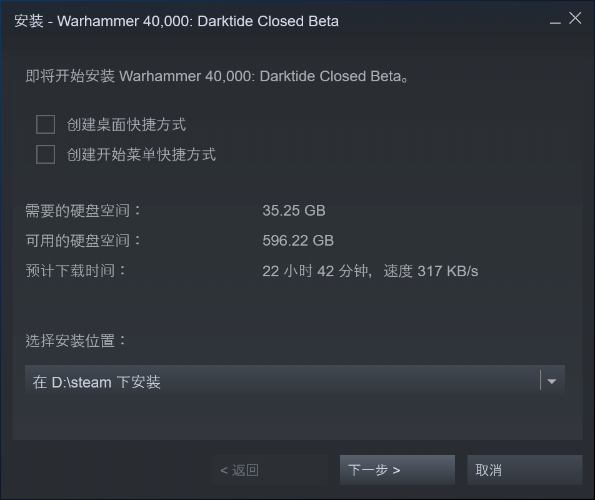Minimize the Darktide install window

(555, 21)
